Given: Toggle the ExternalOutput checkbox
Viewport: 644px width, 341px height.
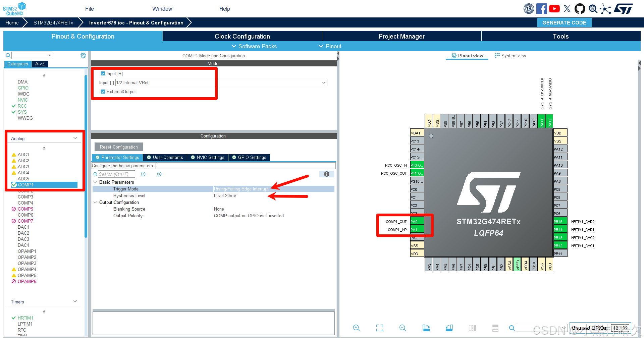Looking at the screenshot, I should tap(103, 92).
